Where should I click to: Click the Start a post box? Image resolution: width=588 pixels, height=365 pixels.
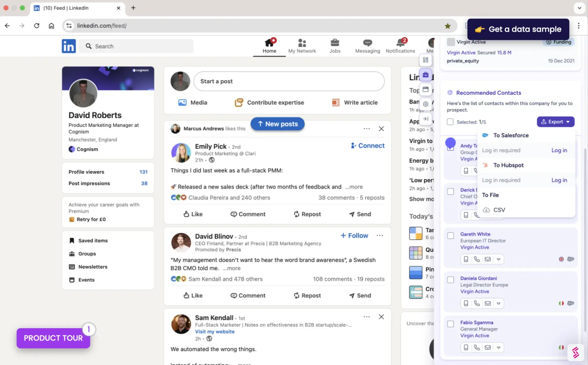click(289, 81)
